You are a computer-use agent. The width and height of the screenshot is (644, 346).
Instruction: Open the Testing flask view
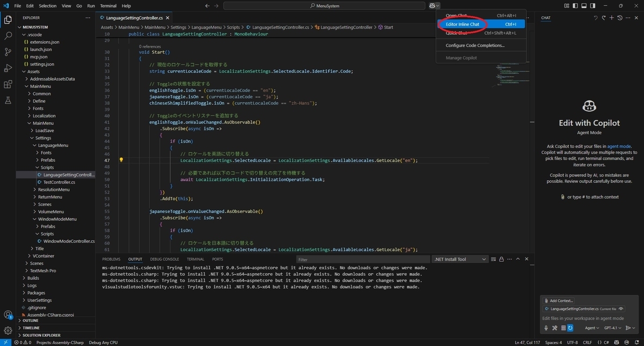tap(8, 100)
